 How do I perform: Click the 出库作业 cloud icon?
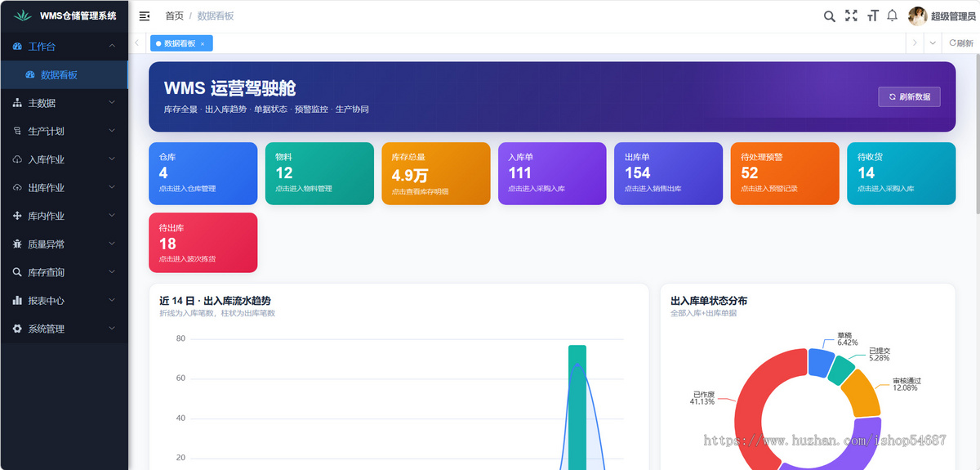(x=17, y=187)
